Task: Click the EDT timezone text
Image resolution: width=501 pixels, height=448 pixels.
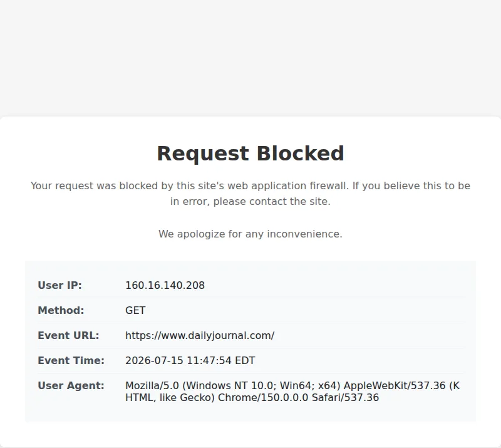Action: (245, 360)
